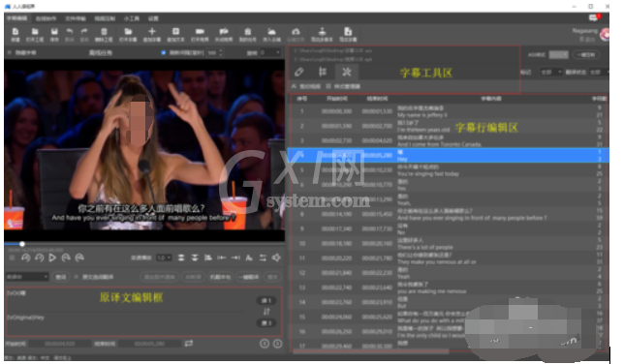Select the fourth tab in the menu bar
624x364 pixels.
pyautogui.click(x=105, y=18)
